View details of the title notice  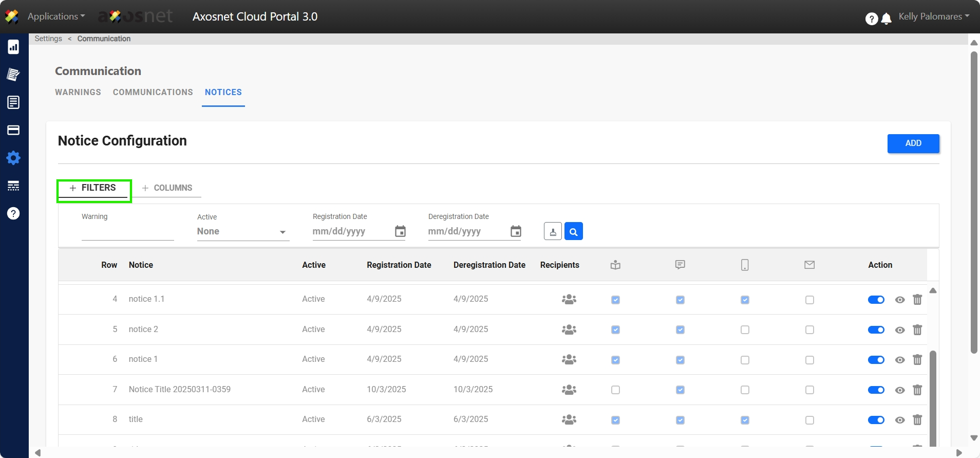899,420
